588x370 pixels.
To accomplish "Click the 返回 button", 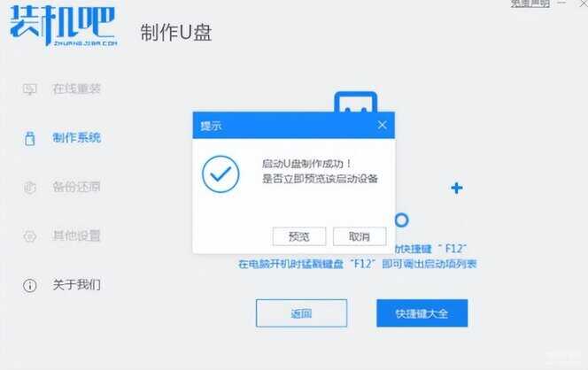I will tap(301, 313).
